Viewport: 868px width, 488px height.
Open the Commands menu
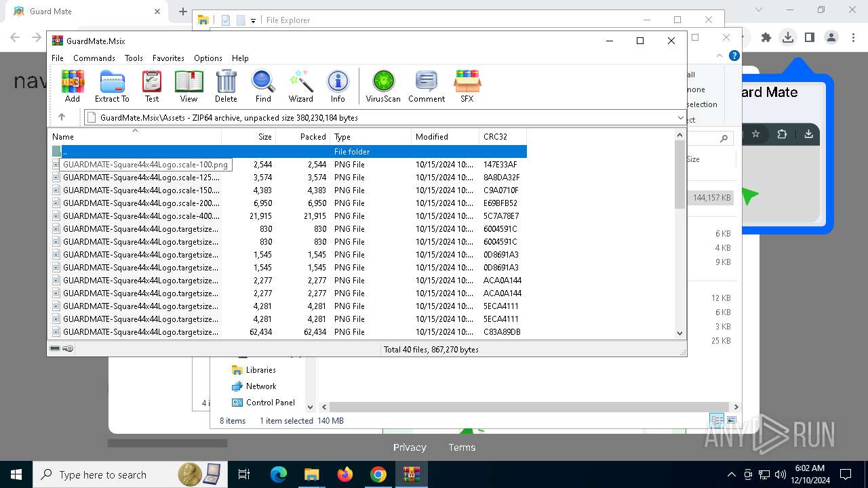tap(94, 58)
